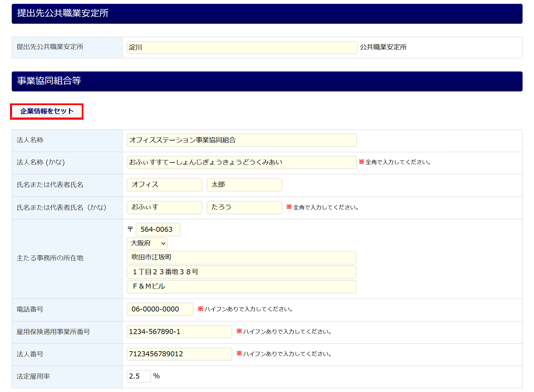
Task: Click the 法定雇用率 field showing 2.5
Action: coord(139,376)
